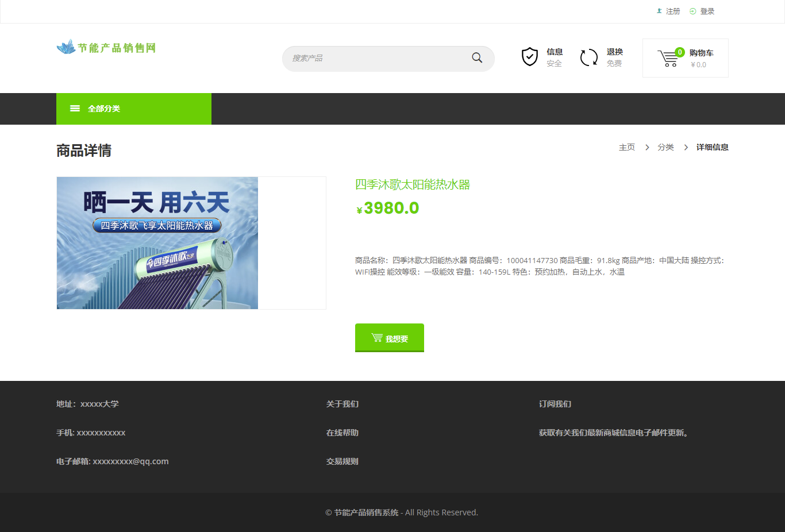Click chevron after 主页 breadcrumb
The width and height of the screenshot is (785, 532).
(647, 148)
